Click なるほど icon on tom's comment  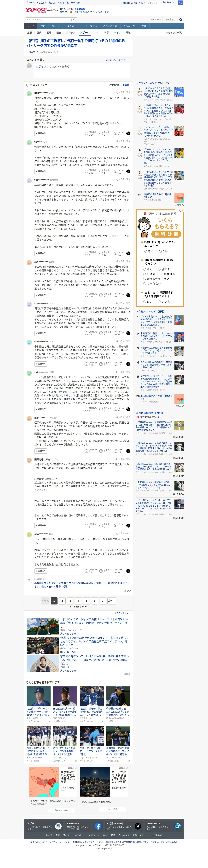pos(101,253)
